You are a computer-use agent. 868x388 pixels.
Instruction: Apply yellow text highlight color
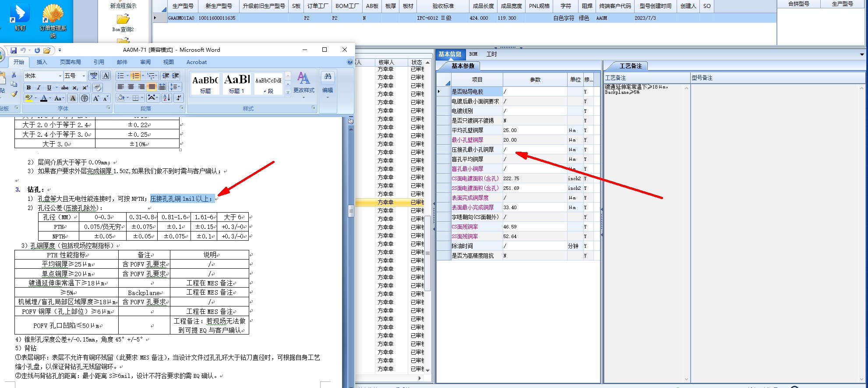coord(28,98)
